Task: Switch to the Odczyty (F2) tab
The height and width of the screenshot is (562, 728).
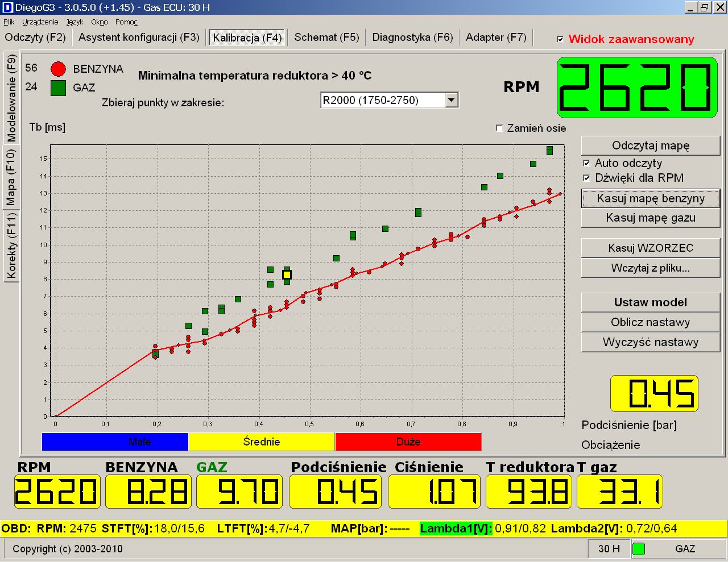Action: click(x=35, y=38)
